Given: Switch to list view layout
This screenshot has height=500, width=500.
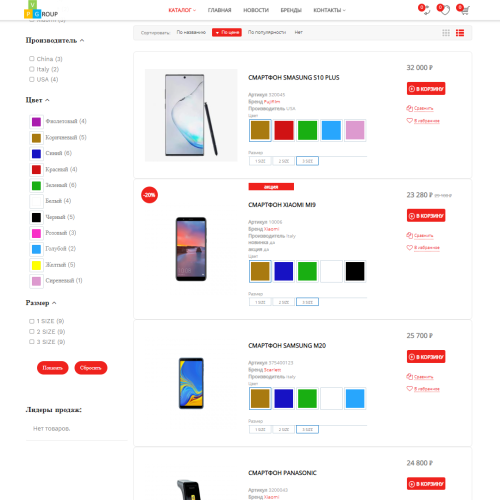Looking at the screenshot, I should (x=460, y=33).
